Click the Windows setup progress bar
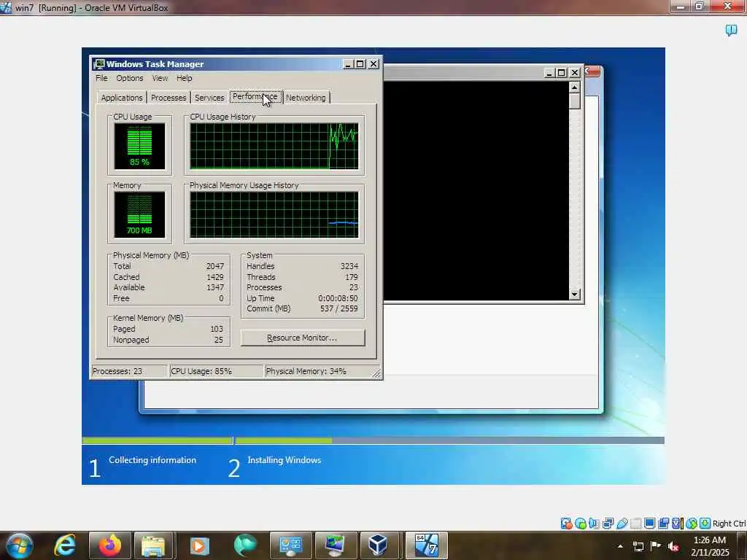747x560 pixels. [x=373, y=440]
